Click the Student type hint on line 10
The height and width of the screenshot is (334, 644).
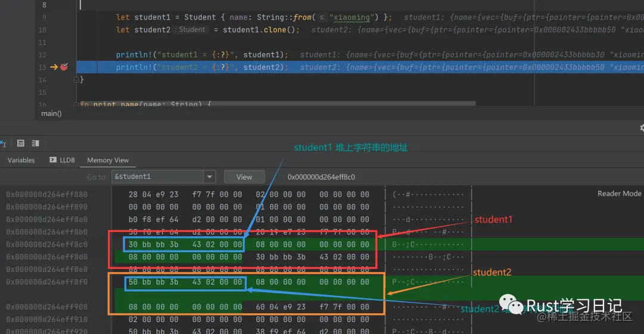click(192, 30)
